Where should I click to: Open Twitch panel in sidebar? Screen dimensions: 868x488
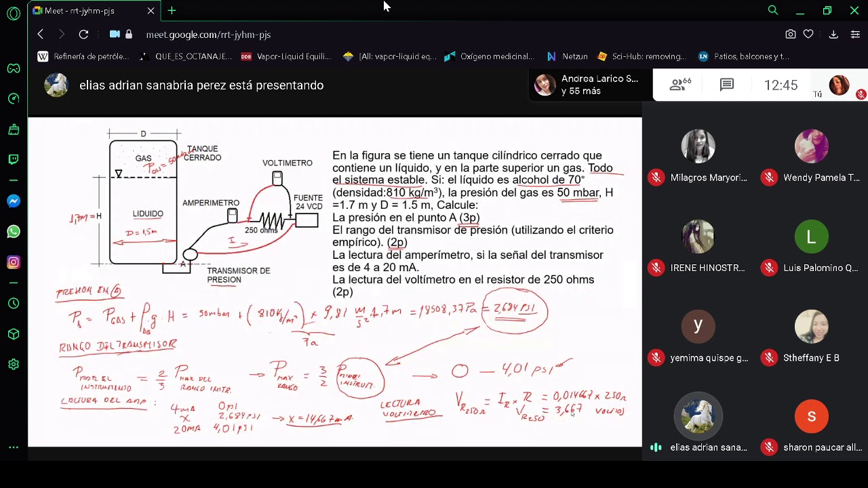pyautogui.click(x=14, y=159)
